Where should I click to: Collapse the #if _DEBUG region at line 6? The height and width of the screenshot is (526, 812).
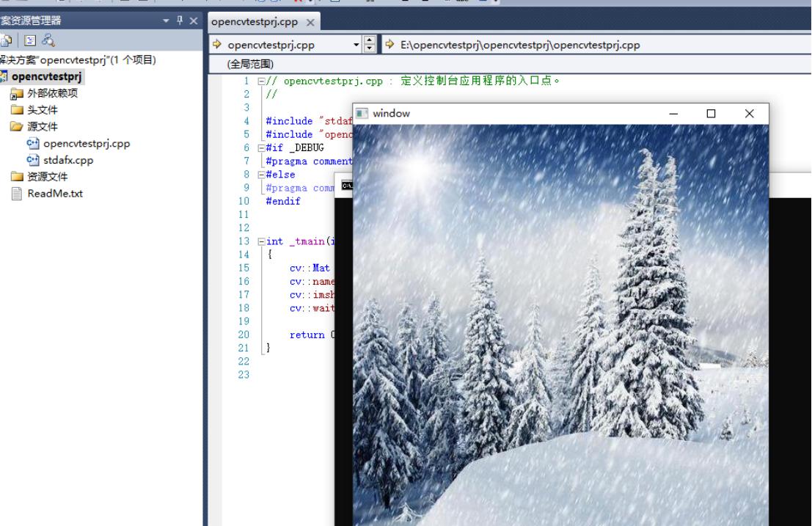click(x=262, y=148)
